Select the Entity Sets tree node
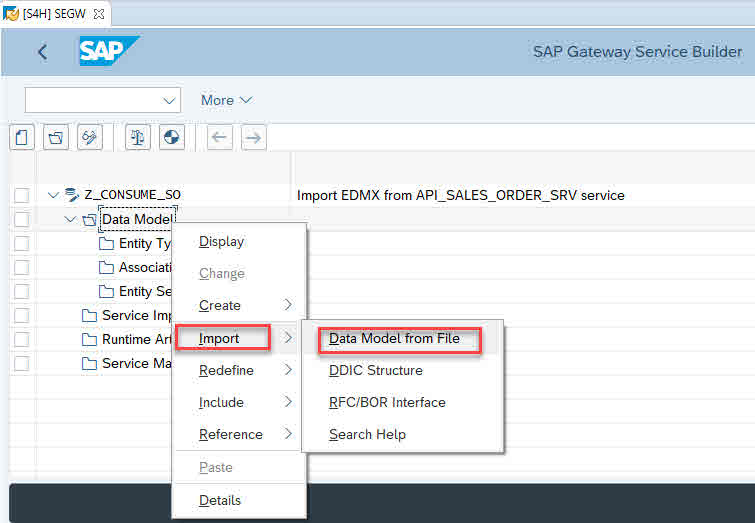755x523 pixels. point(145,291)
